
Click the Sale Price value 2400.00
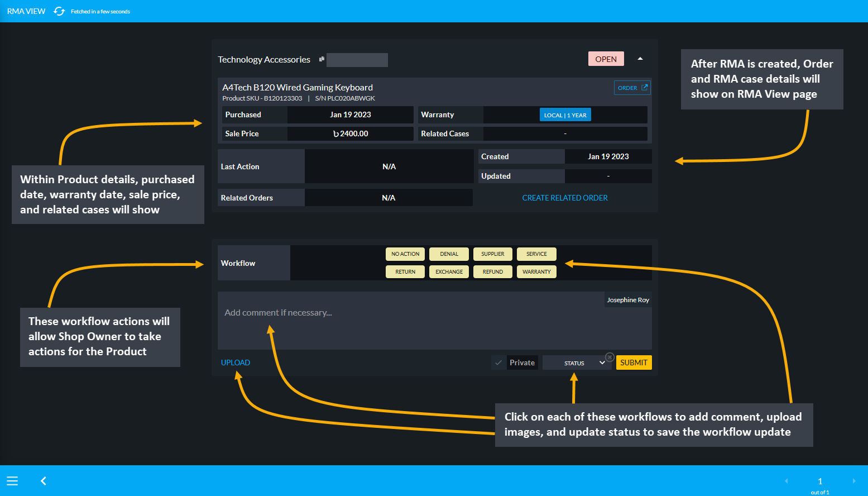tap(351, 133)
